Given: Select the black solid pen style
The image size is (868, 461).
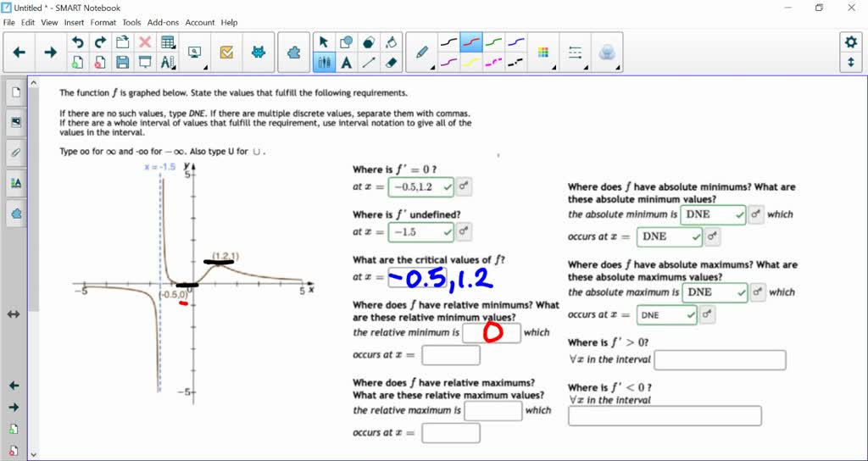Looking at the screenshot, I should [x=448, y=42].
